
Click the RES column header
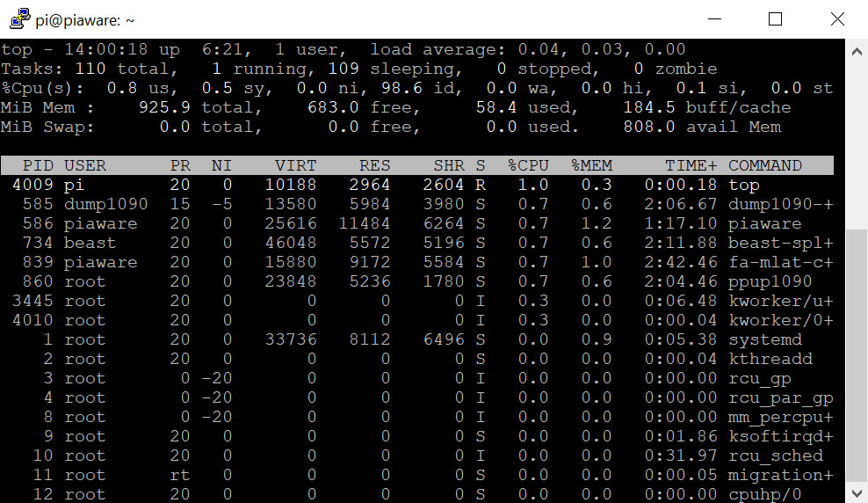375,165
